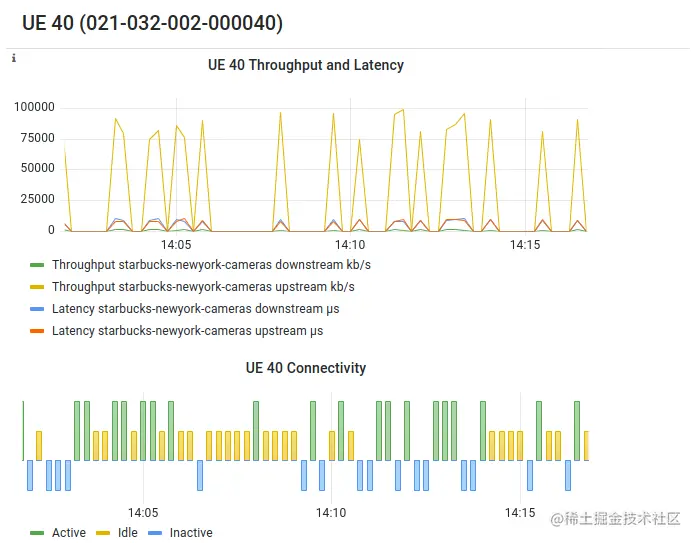The height and width of the screenshot is (543, 697).
Task: Click yellow swatch beside Idle legend
Action: pyautogui.click(x=103, y=533)
